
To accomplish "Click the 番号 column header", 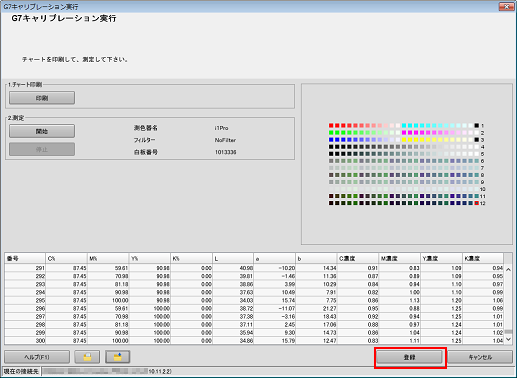I will click(x=25, y=258).
